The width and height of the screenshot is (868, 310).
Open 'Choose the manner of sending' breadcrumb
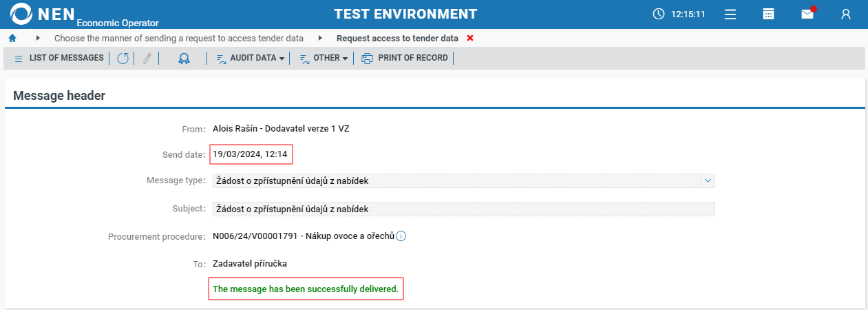pos(179,39)
